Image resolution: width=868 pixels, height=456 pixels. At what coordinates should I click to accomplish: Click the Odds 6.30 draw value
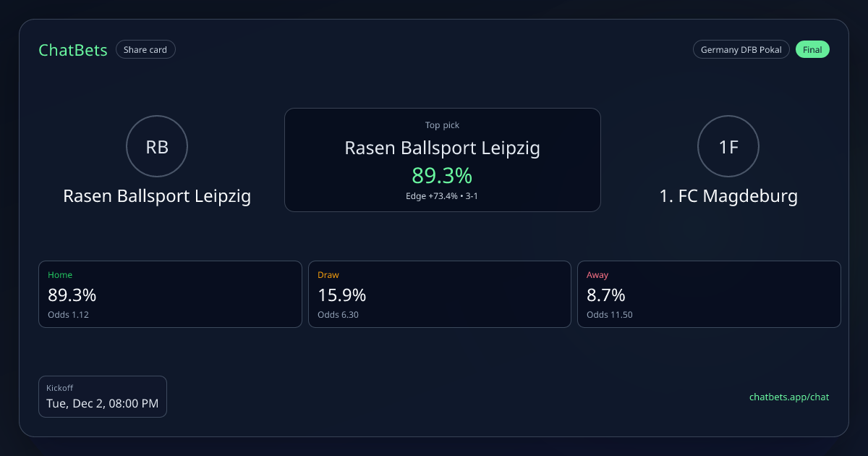pos(338,315)
